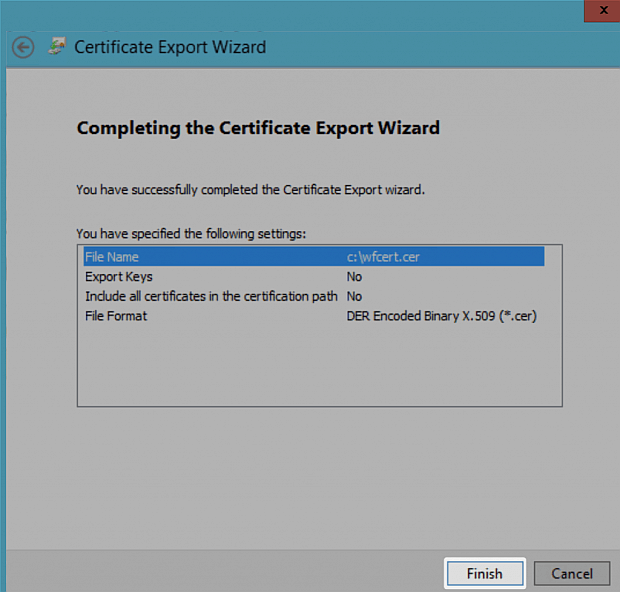Select the Include all certificates row
This screenshot has width=620, height=592.
point(314,296)
